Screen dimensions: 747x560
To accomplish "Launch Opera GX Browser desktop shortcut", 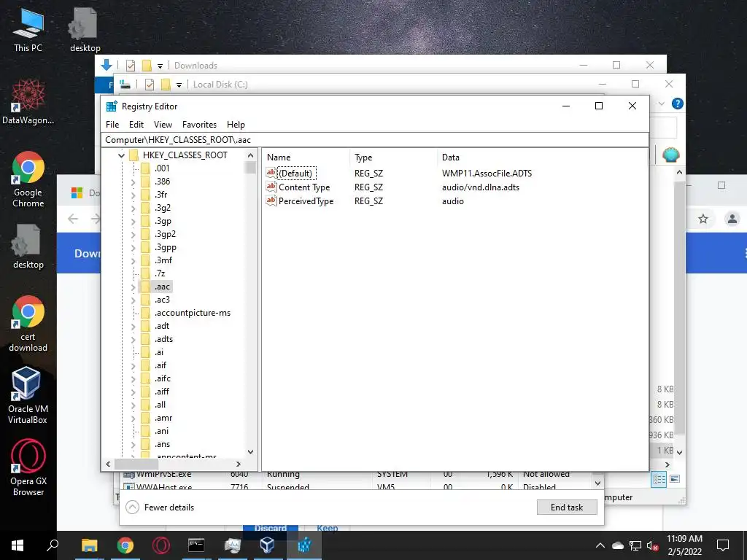I will tap(28, 467).
